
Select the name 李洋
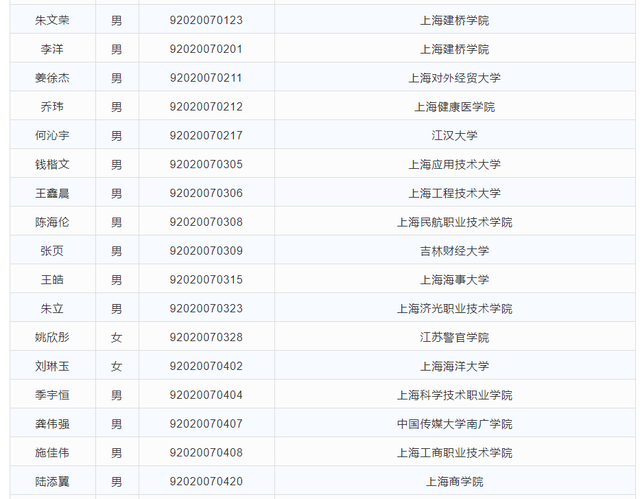(52, 49)
